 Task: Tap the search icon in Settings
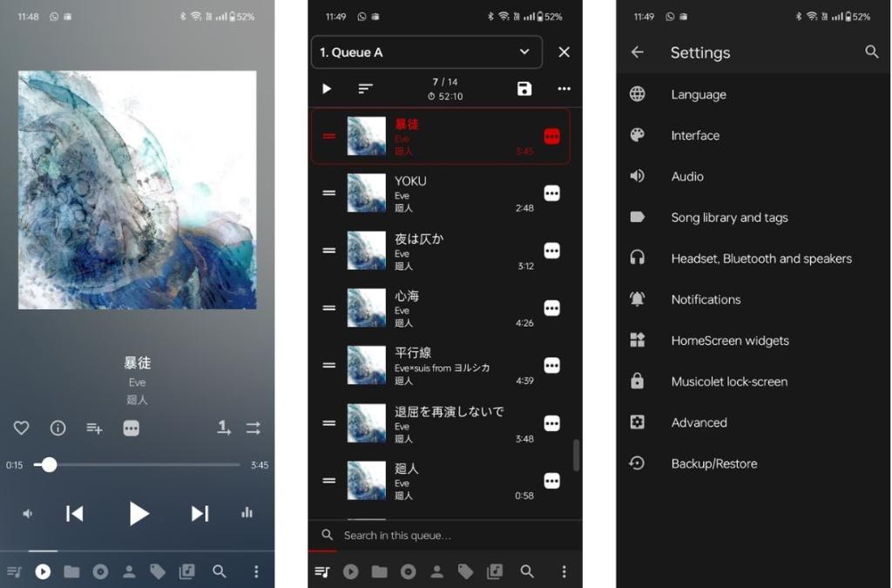[x=872, y=52]
